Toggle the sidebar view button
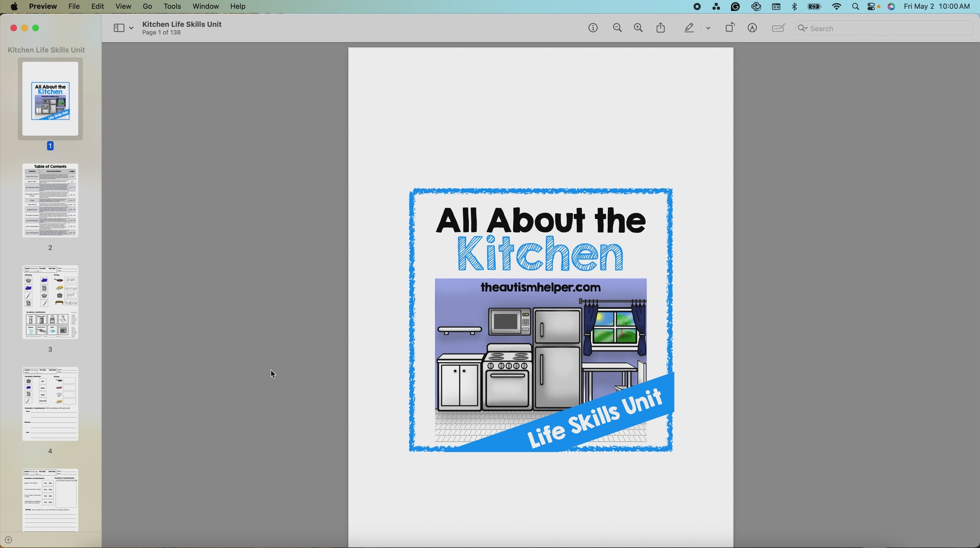 pyautogui.click(x=119, y=28)
